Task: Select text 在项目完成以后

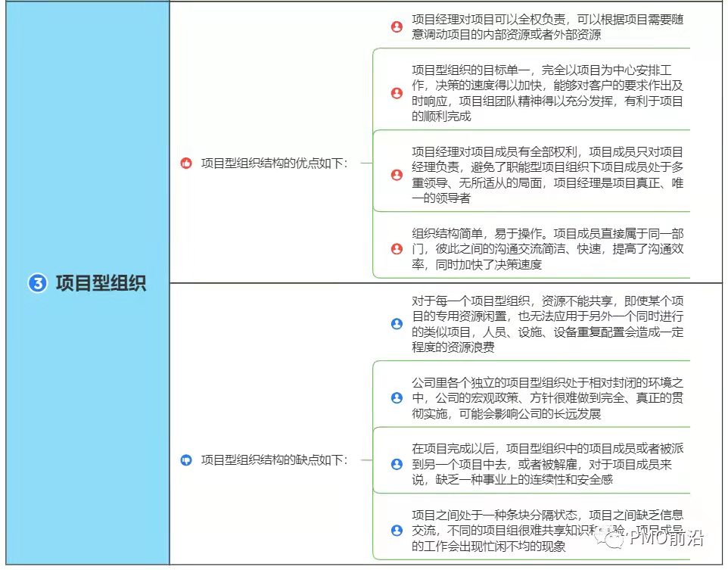Action: pos(453,449)
